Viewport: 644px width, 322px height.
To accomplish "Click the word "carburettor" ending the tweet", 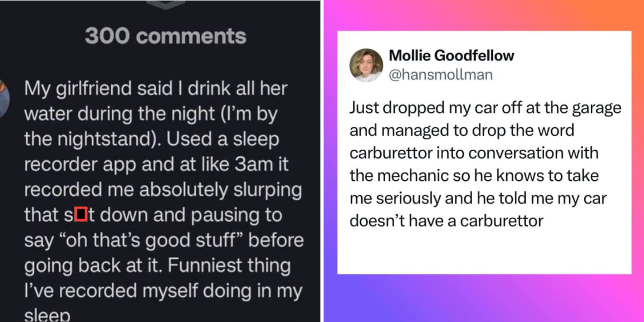I will point(501,221).
